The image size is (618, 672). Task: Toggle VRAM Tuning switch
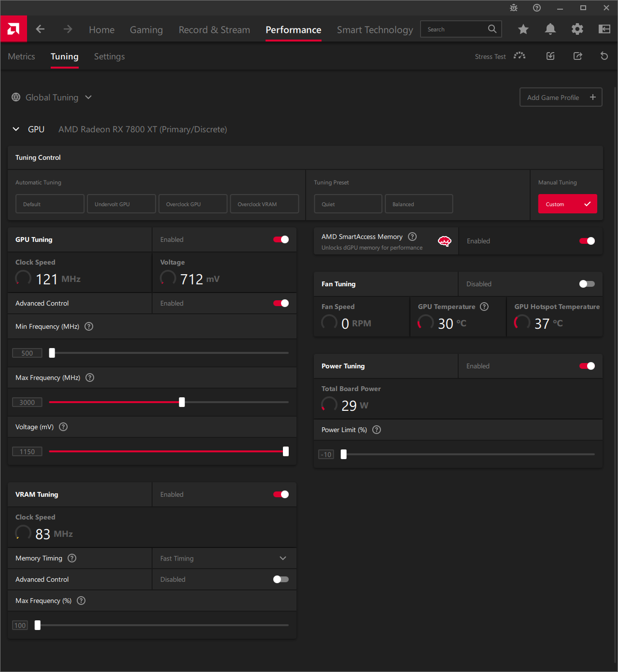point(281,494)
